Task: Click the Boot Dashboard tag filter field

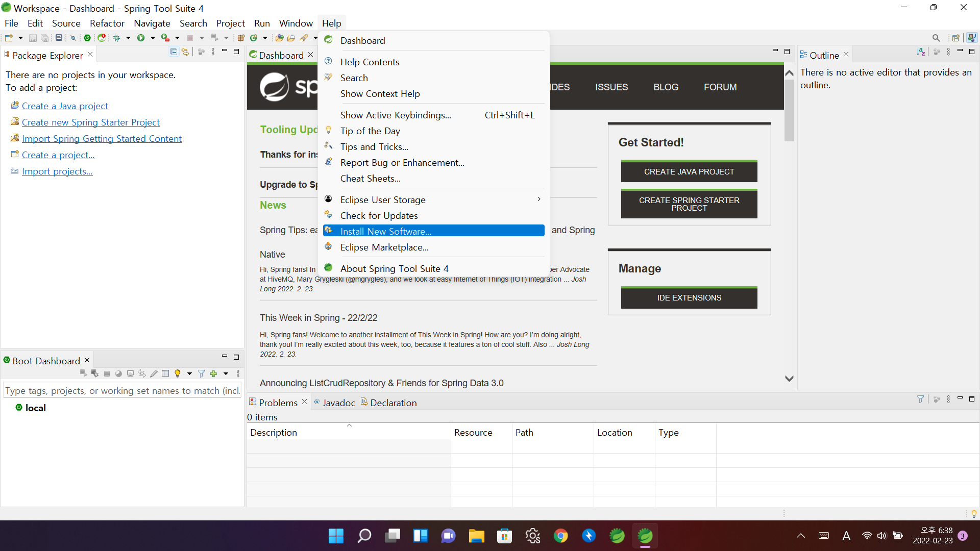Action: (x=121, y=390)
